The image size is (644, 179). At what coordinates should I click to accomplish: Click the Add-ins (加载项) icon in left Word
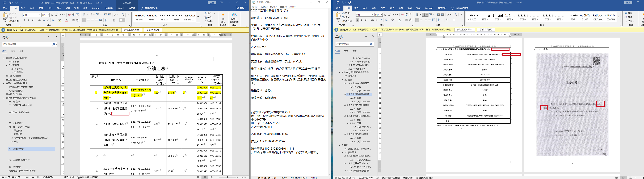click(223, 18)
